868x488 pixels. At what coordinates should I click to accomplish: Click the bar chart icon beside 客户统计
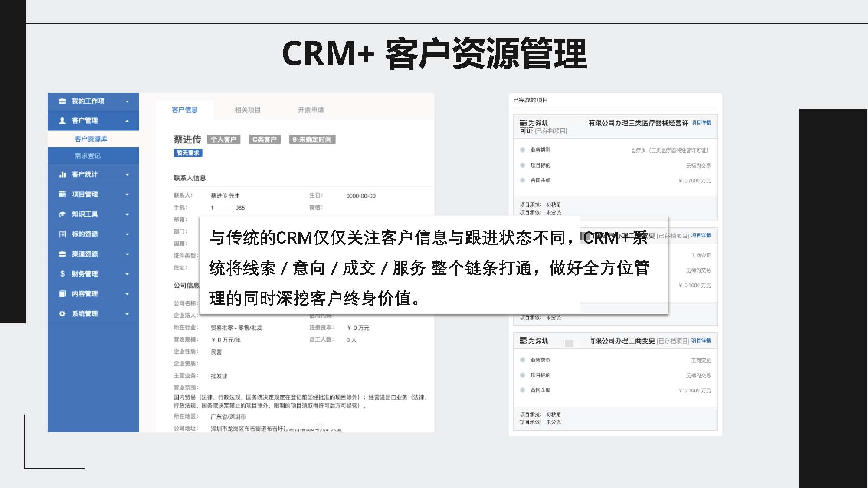click(x=62, y=174)
